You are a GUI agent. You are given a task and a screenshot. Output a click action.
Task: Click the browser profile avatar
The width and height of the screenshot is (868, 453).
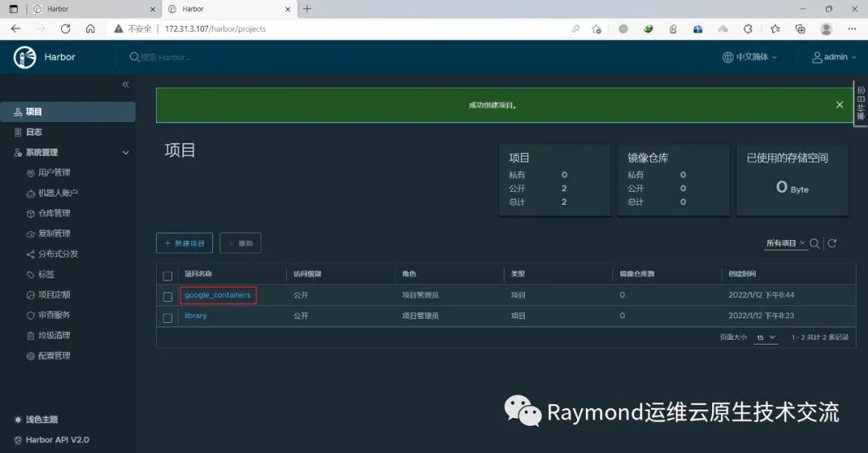[826, 29]
